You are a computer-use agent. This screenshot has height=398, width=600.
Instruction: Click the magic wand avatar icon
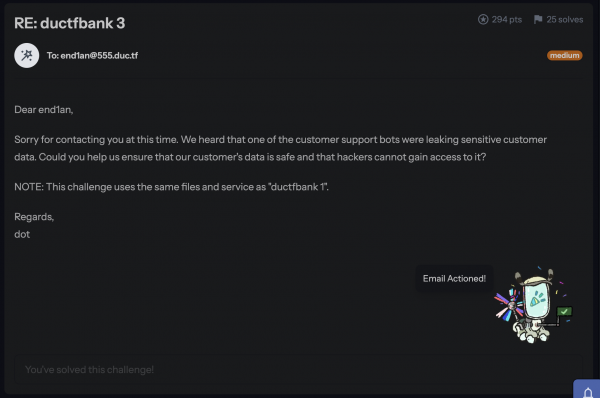(x=26, y=55)
